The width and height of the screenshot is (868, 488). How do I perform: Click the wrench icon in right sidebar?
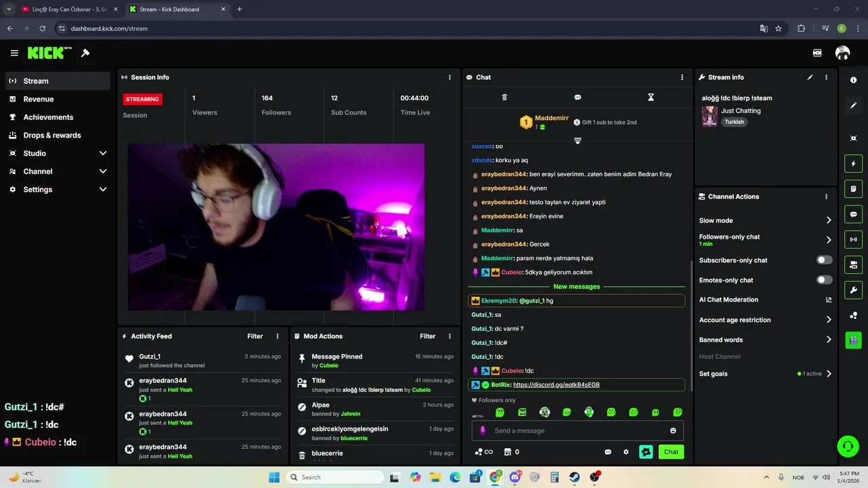pos(853,290)
